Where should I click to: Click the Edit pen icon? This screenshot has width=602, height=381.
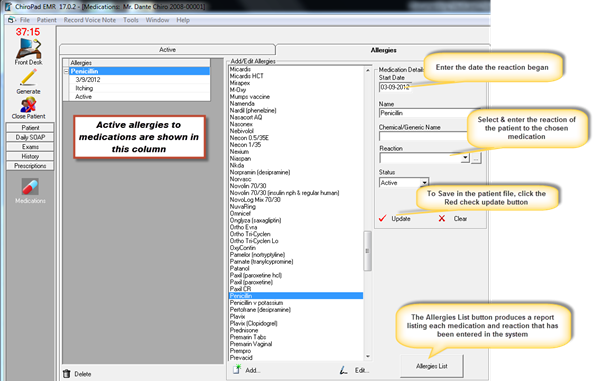pyautogui.click(x=344, y=370)
